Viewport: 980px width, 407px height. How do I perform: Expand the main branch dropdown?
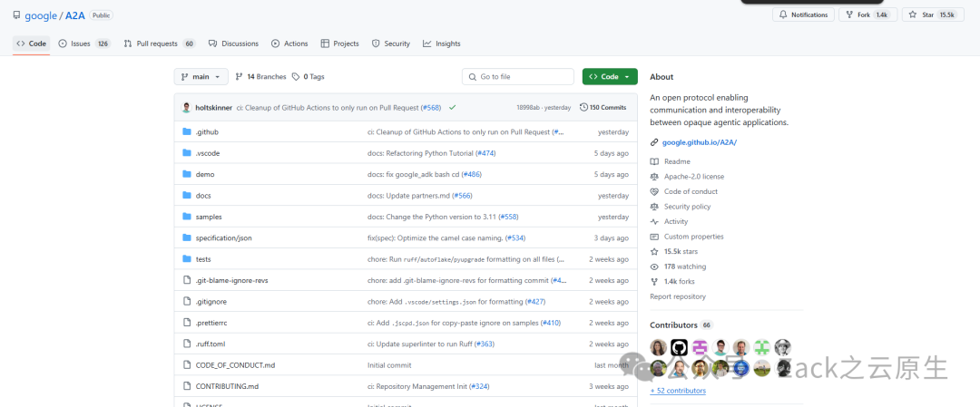coord(201,77)
